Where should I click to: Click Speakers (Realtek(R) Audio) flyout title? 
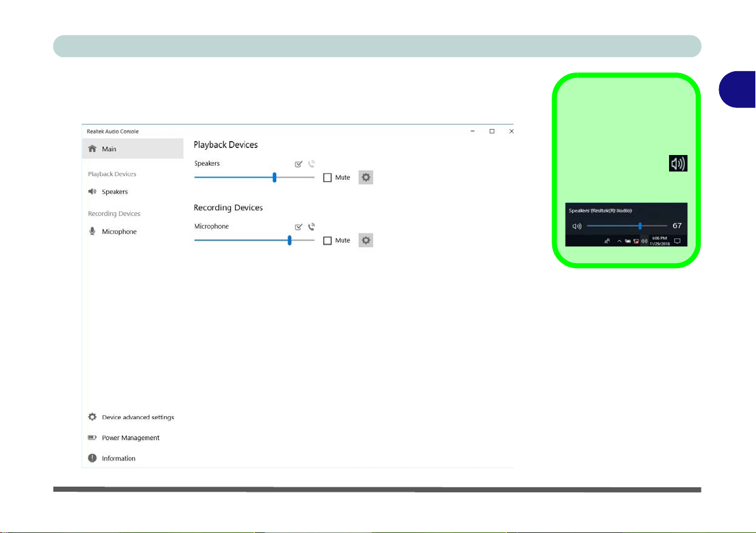[x=600, y=211]
